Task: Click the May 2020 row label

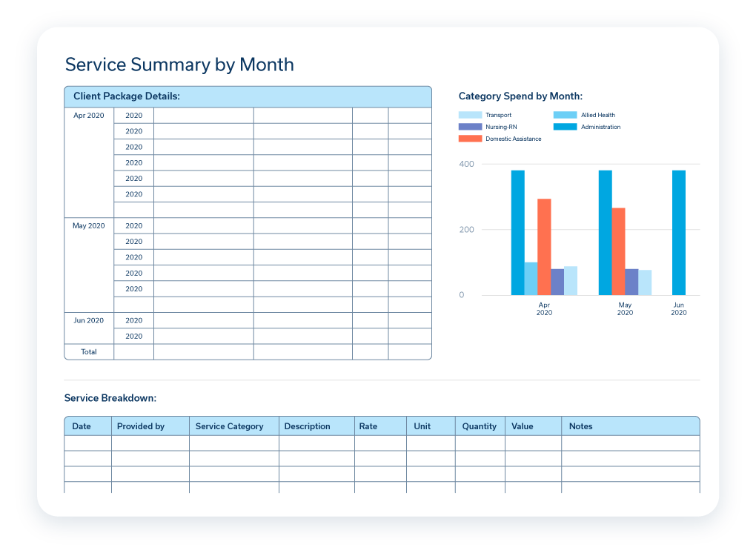Action: coord(89,225)
